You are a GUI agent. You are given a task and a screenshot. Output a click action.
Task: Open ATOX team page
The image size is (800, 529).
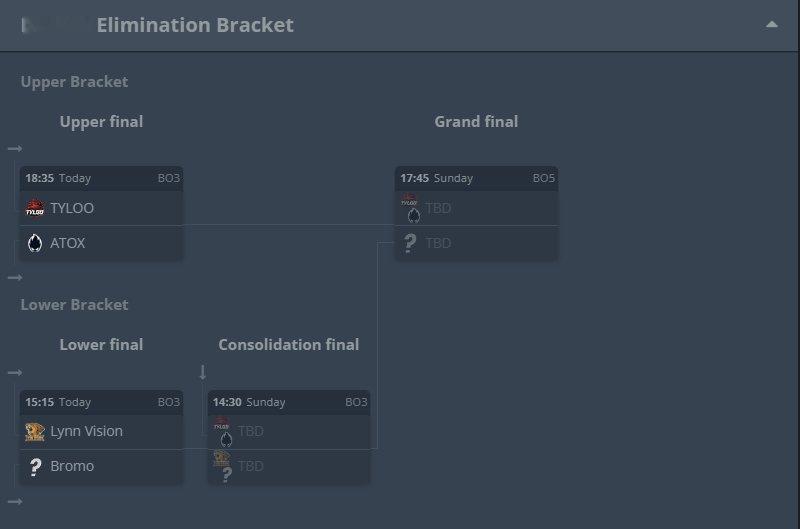(x=67, y=243)
